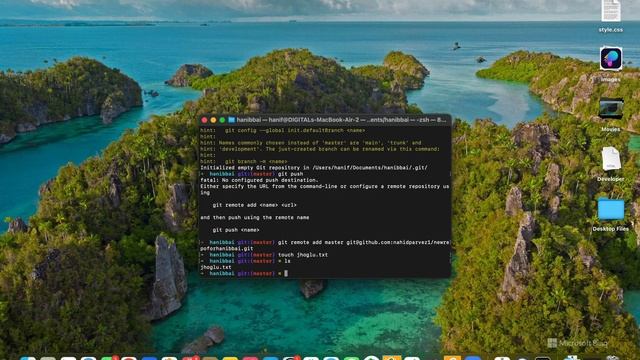Click the terminal cursor at last prompt
The width and height of the screenshot is (640, 360).
pyautogui.click(x=286, y=273)
